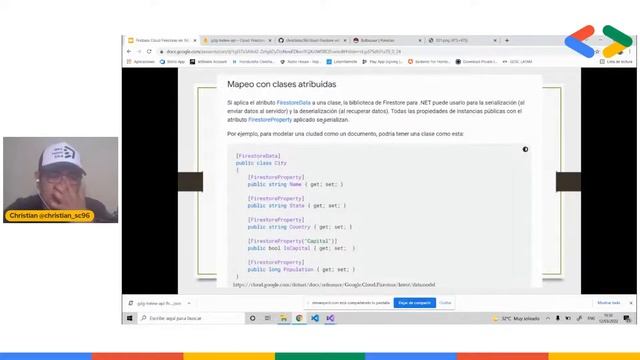The width and height of the screenshot is (640, 360).
Task: Click the Windows taskbar search box
Action: tap(191, 318)
